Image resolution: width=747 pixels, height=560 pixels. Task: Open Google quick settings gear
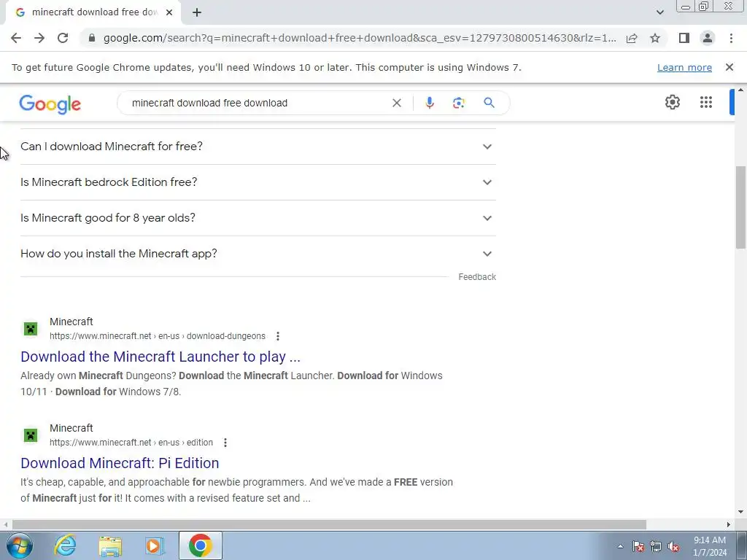coord(672,102)
